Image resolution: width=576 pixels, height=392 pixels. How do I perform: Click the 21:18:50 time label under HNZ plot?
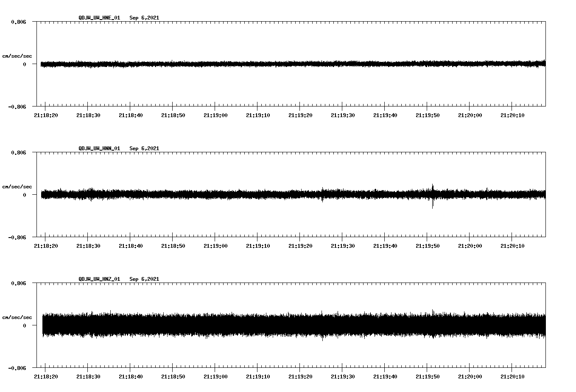173,377
